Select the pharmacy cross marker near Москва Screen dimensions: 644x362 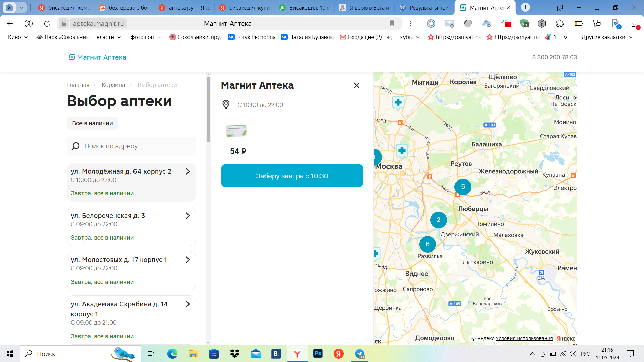click(x=402, y=151)
